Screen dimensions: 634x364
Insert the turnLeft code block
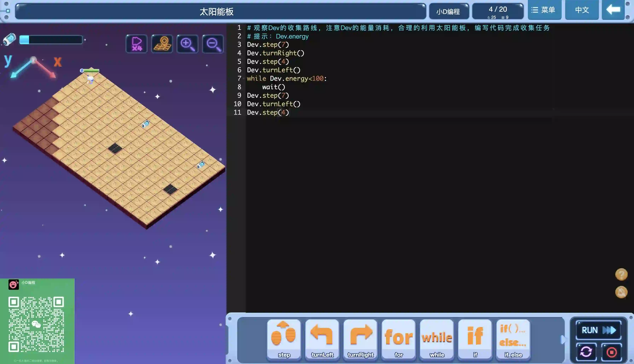coord(322,339)
